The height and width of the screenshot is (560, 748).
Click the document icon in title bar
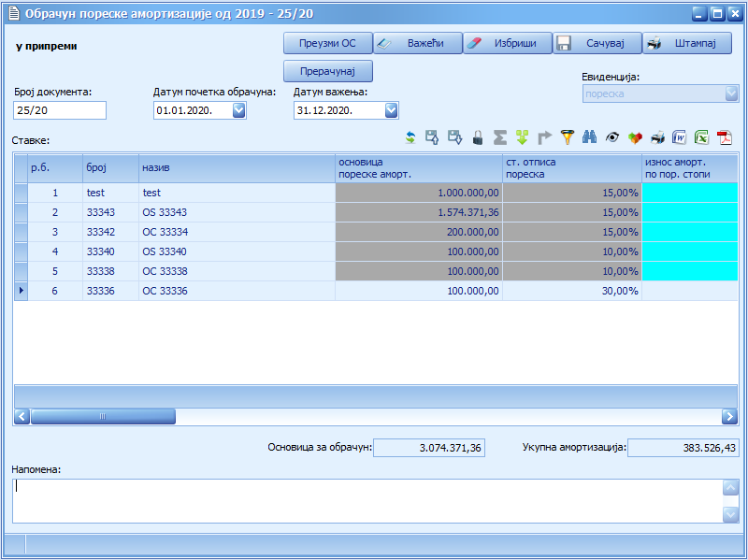tap(14, 13)
